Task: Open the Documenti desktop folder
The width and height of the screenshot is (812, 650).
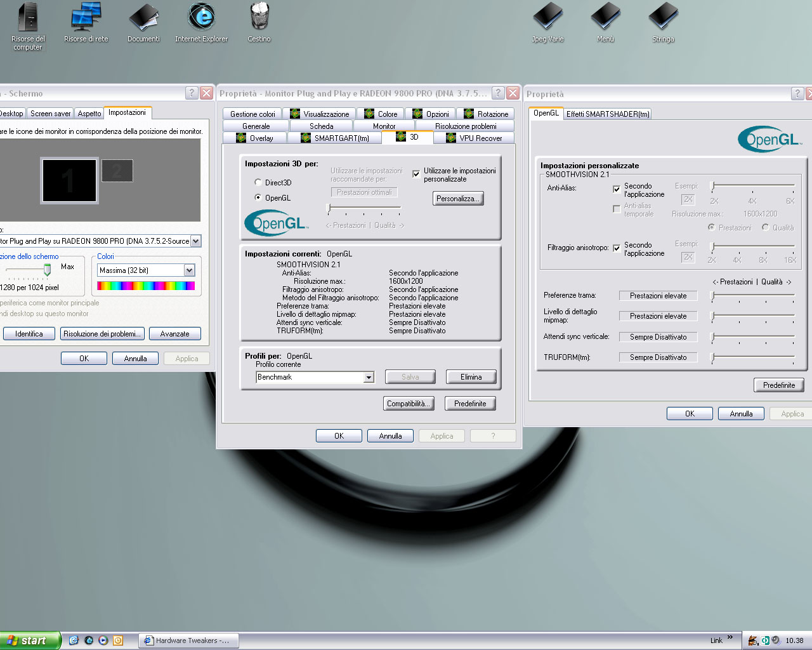Action: click(143, 23)
